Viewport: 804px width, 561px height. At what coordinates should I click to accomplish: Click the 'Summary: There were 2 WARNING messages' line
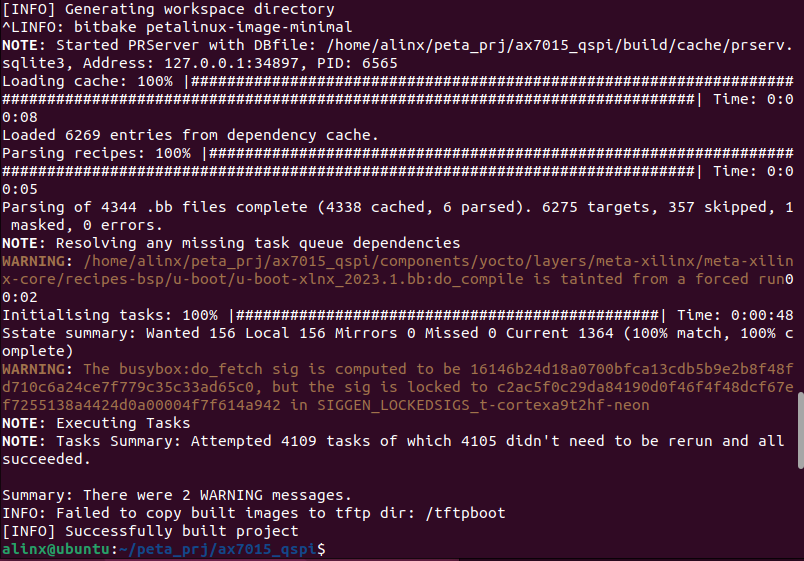[x=177, y=495]
